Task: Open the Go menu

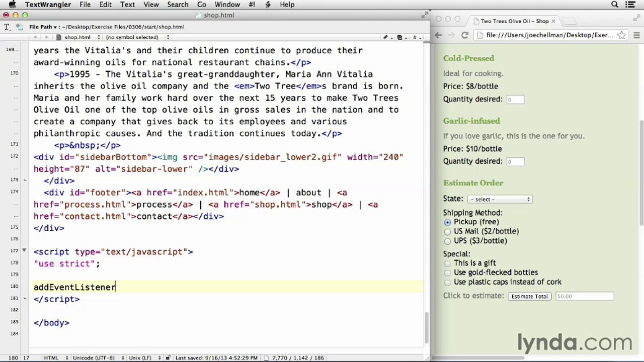Action: 202,5
